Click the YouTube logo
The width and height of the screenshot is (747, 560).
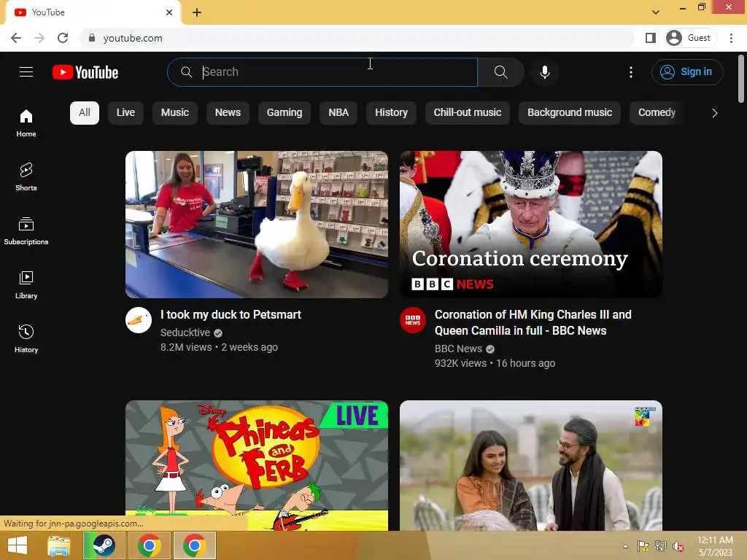point(85,72)
